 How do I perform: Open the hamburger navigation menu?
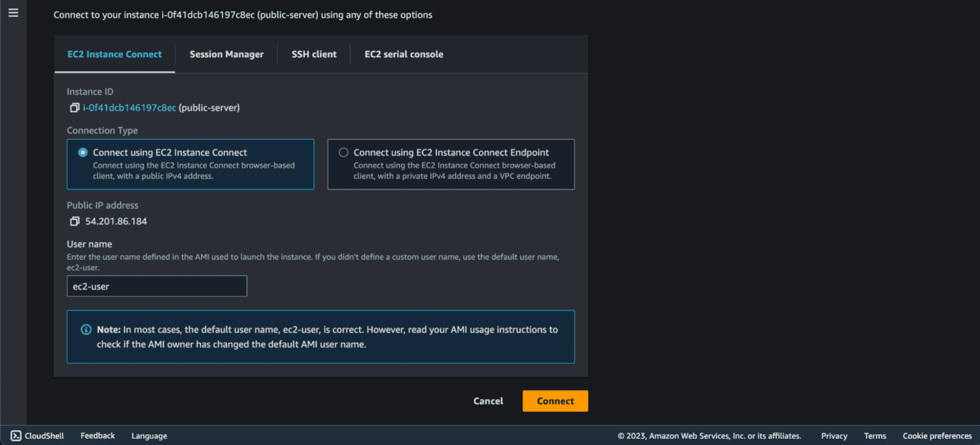(x=13, y=13)
